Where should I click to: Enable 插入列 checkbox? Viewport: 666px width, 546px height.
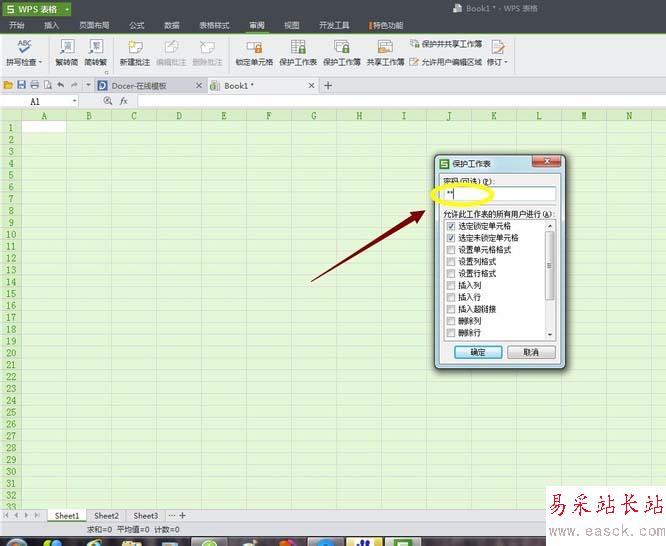pos(451,286)
